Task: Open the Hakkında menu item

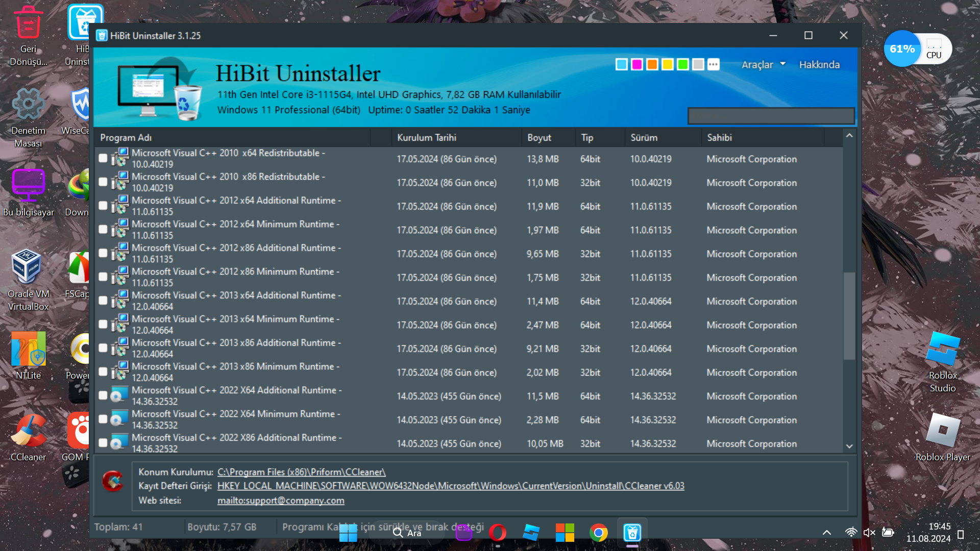Action: point(819,65)
